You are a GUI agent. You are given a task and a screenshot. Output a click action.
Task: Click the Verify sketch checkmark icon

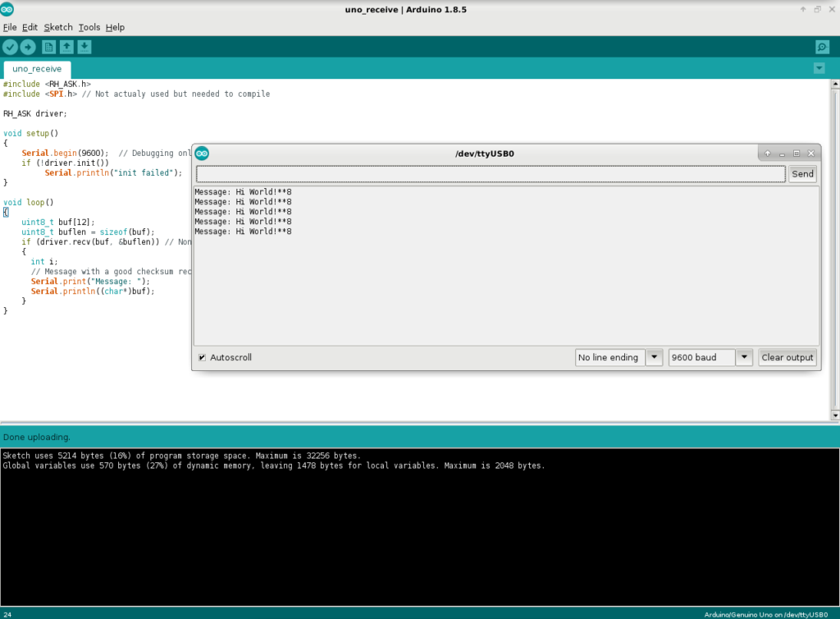tap(11, 47)
